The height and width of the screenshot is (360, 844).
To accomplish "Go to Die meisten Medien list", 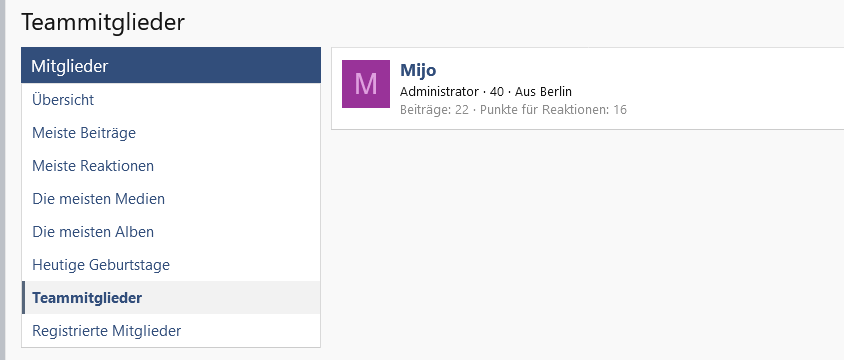I will click(99, 199).
